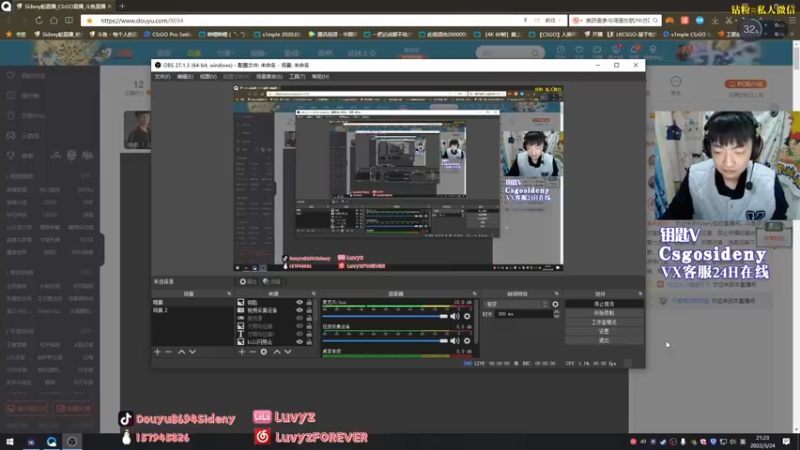Open source 属性 properties button above Scenes
Screen dimensions: 800x450
[x=248, y=282]
